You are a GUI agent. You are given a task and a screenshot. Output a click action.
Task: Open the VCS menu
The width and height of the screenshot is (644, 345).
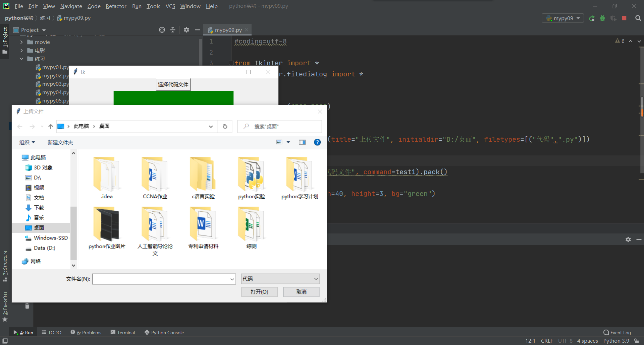[170, 6]
